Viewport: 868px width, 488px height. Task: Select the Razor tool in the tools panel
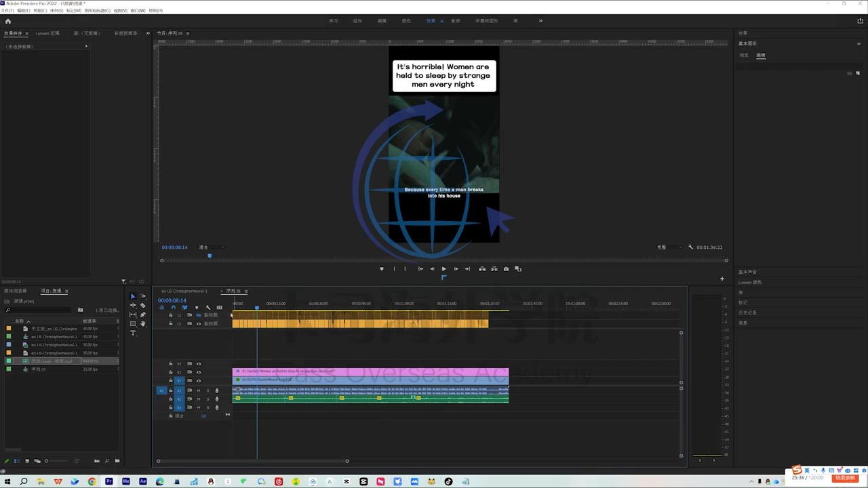coord(142,306)
